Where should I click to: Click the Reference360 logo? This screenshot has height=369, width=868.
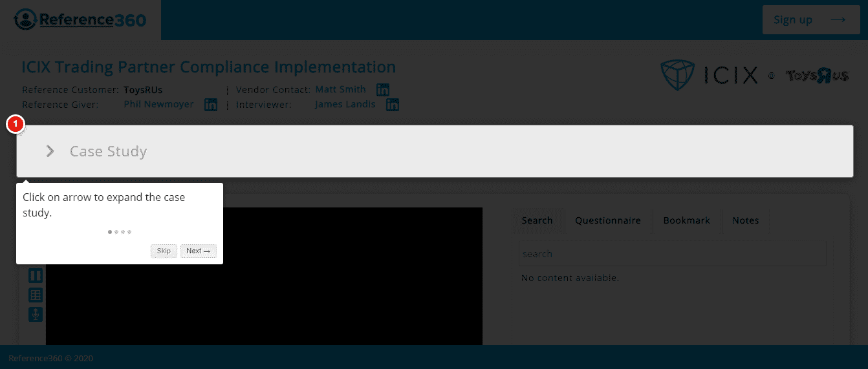point(80,19)
